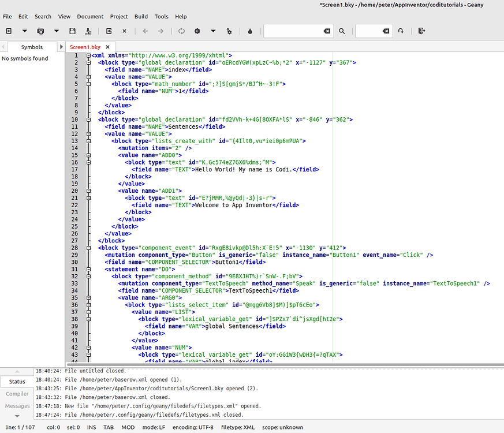This screenshot has width=504, height=433.
Task: Open the new-file template dropdown arrow
Action: pyautogui.click(x=24, y=31)
